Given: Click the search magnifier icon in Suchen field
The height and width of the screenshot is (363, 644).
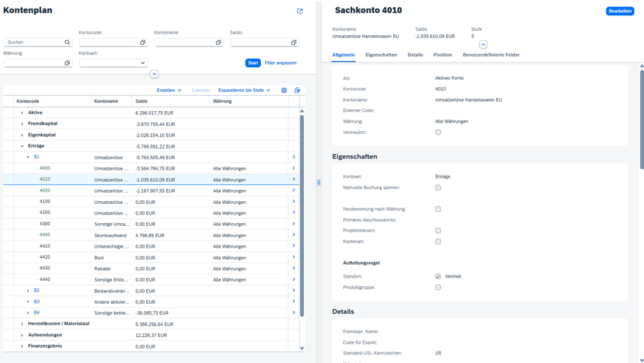Looking at the screenshot, I should click(67, 43).
